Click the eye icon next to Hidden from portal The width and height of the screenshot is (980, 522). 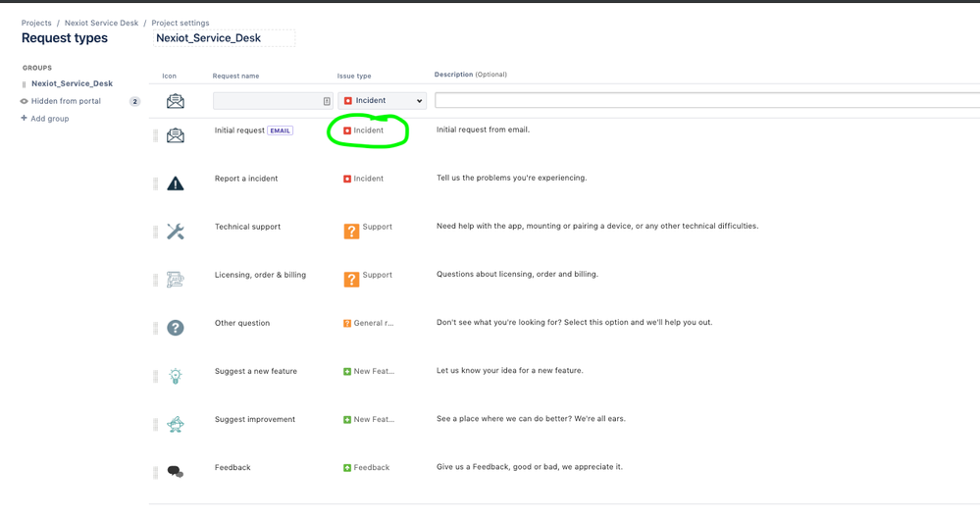coord(25,101)
